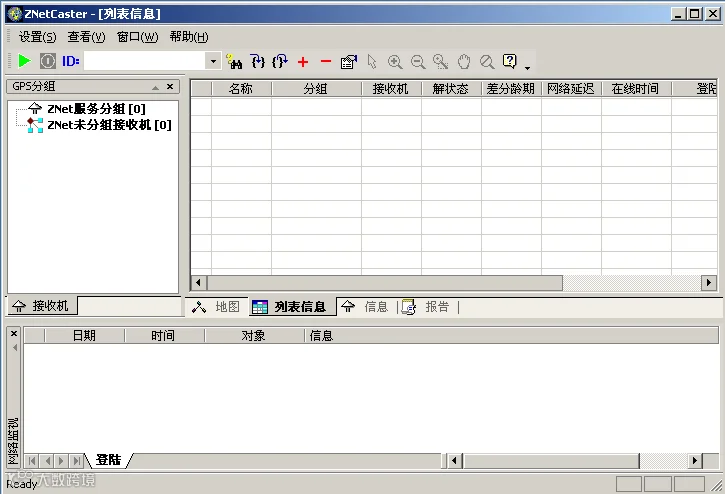Go to previous log sheet tab button

point(47,461)
